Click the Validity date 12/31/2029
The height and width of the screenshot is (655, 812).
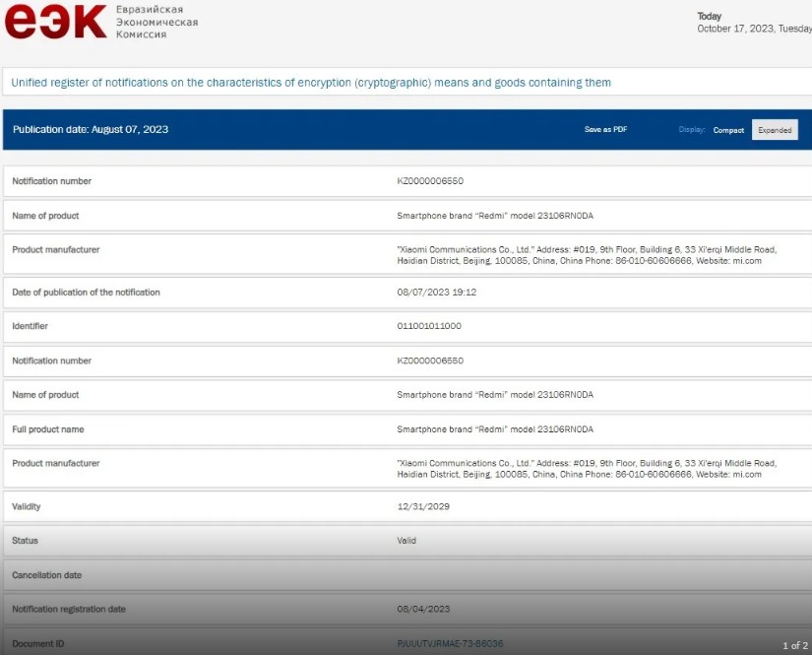(423, 506)
